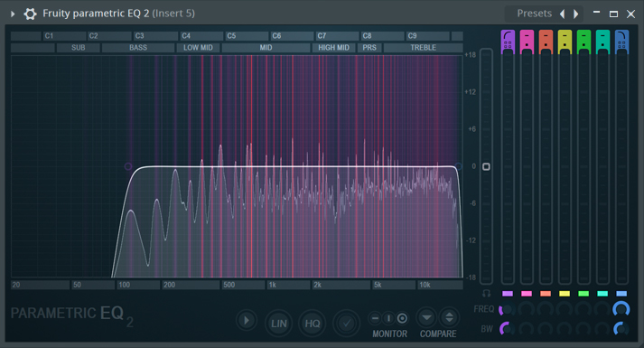Select the pink band 2 token
Screen dimensions: 644x348
[x=527, y=42]
